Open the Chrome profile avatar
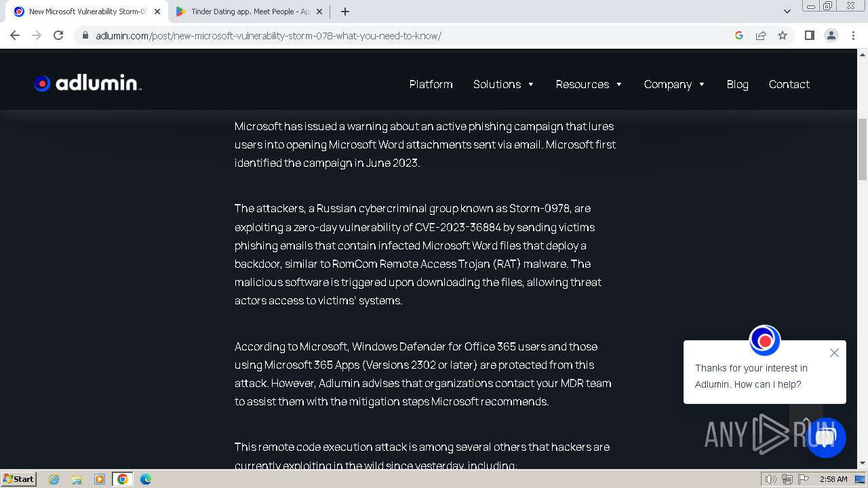The height and width of the screenshot is (488, 868). 831,35
